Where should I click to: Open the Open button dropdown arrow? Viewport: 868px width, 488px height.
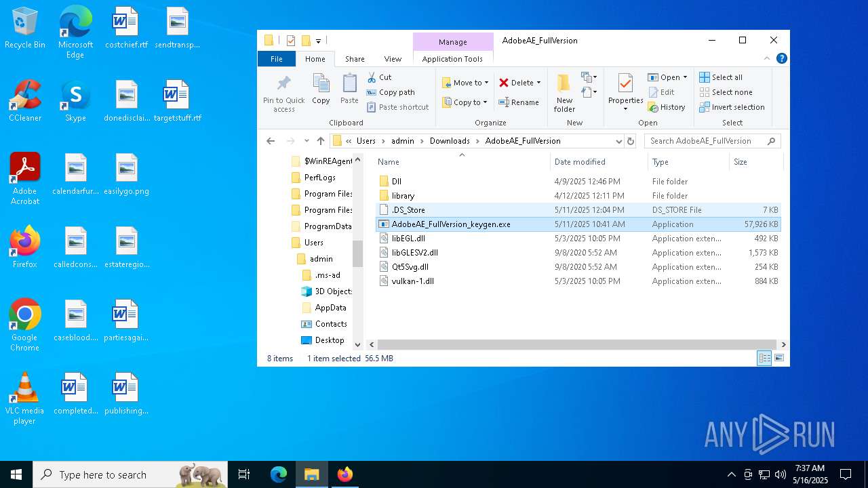coord(685,77)
